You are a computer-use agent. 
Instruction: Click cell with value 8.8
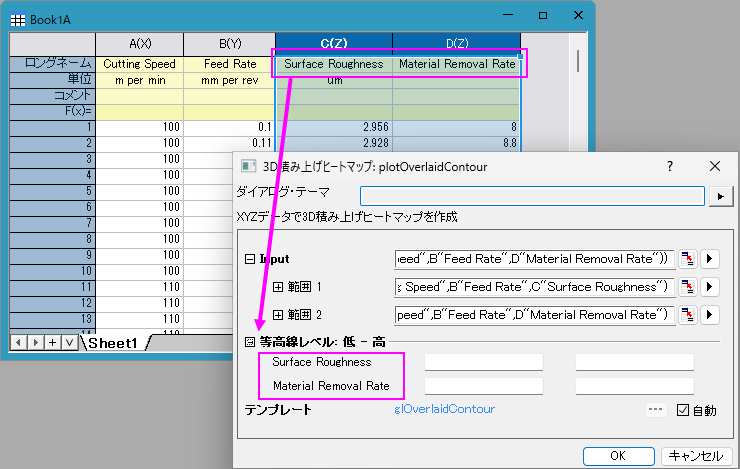(457, 143)
